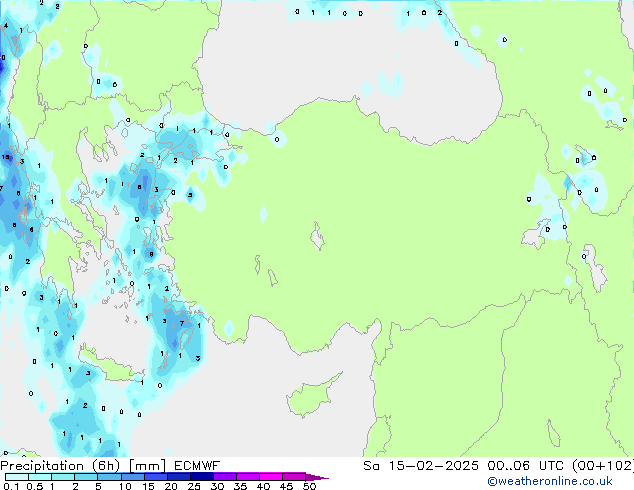
Task: Click the 'Precipitation (6h)' title text
Action: 60,466
